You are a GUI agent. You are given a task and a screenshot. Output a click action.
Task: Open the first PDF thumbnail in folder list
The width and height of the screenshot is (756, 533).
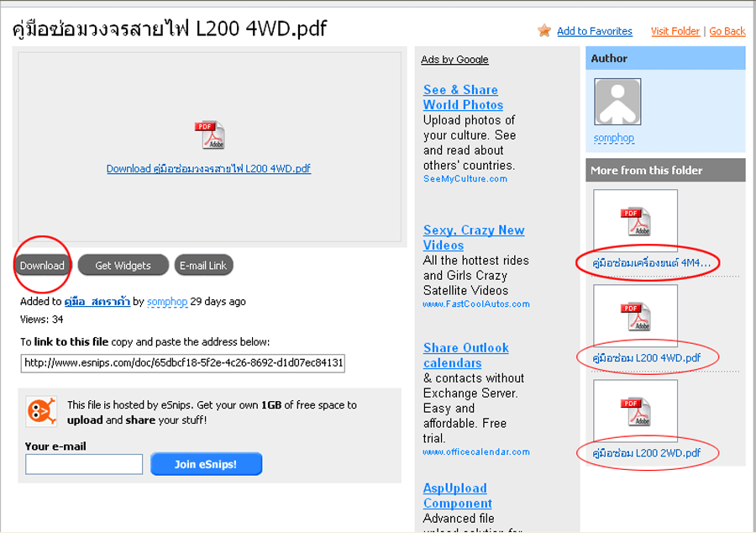[x=635, y=220]
